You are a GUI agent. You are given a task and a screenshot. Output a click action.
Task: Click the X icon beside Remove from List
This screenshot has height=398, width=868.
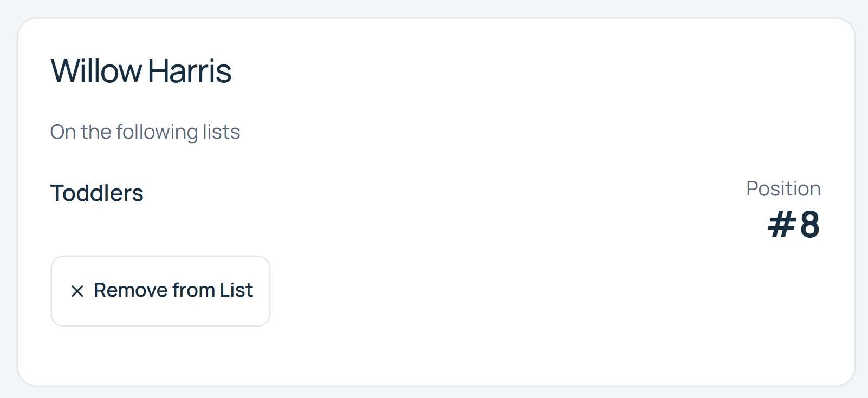coord(77,291)
